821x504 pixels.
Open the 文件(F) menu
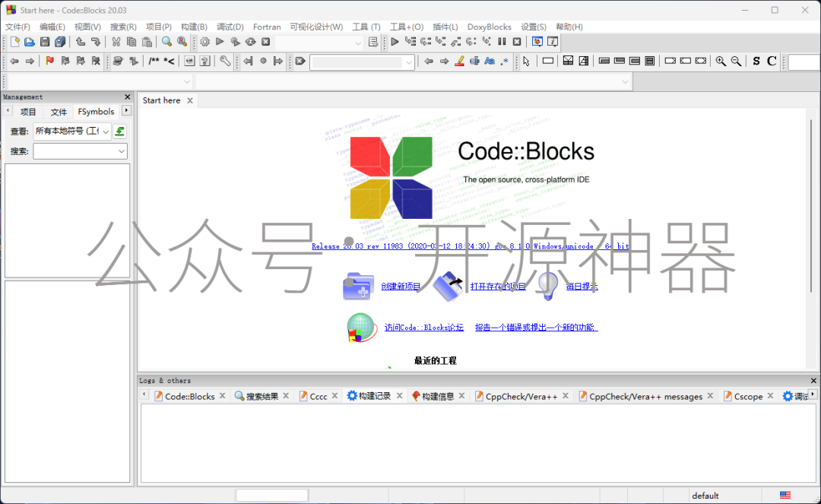pos(17,27)
